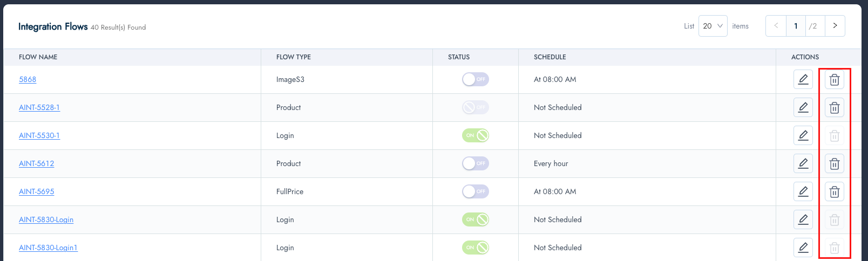868x261 pixels.
Task: Click pencil icon in AINT-5530-1 row
Action: point(803,135)
